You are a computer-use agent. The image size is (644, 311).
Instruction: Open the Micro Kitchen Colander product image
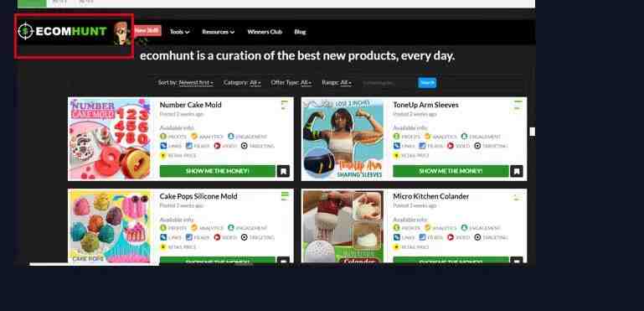(343, 226)
